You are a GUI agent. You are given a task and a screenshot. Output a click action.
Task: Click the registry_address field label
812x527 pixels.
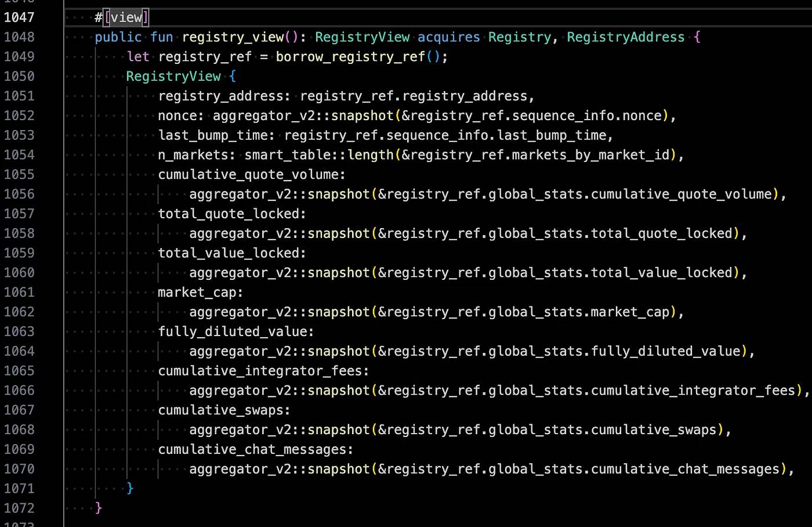pyautogui.click(x=221, y=96)
